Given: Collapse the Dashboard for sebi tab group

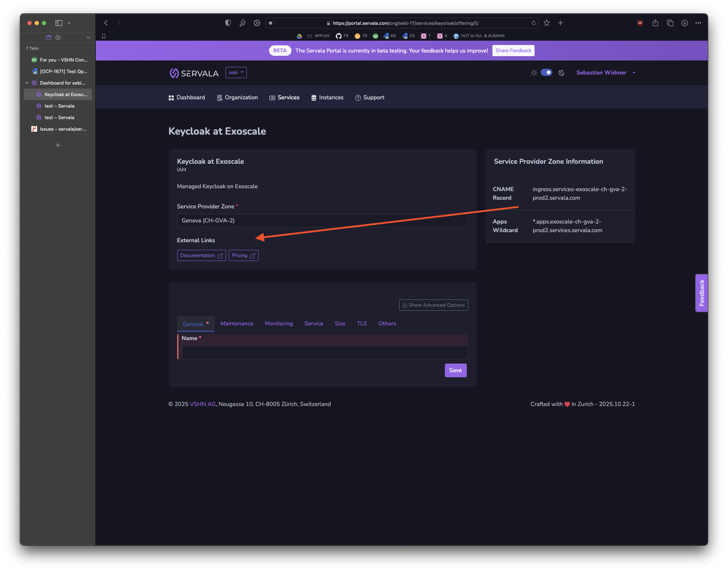Looking at the screenshot, I should click(x=27, y=83).
